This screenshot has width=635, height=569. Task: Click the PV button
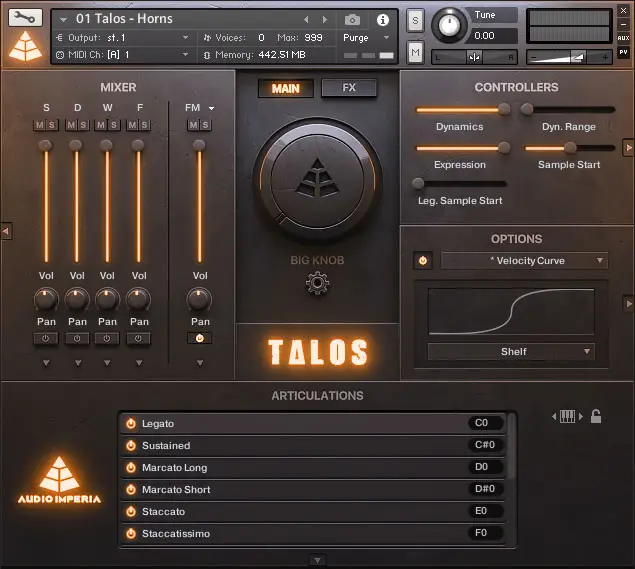click(x=623, y=52)
